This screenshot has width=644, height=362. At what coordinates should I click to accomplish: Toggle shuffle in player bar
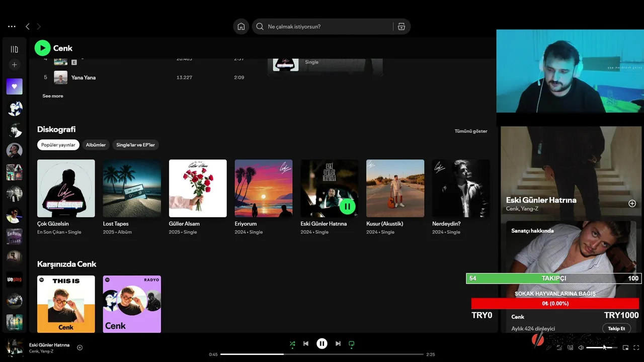[x=292, y=344]
